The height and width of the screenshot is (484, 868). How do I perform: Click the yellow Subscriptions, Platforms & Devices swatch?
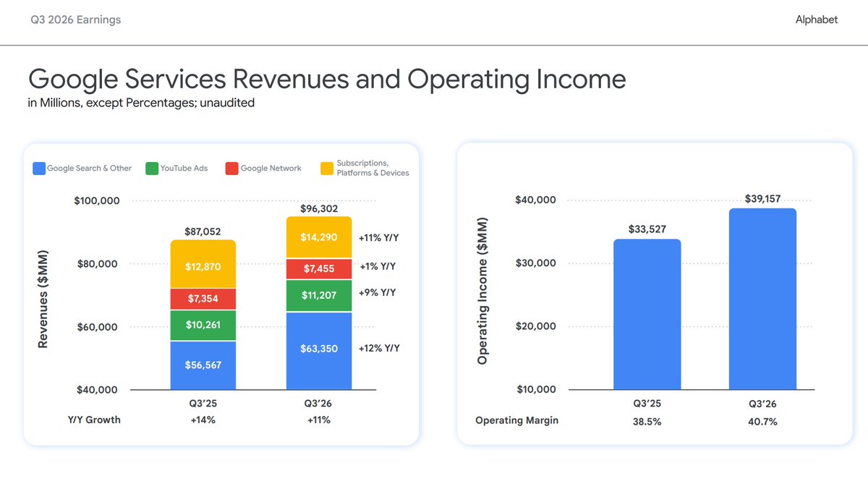pyautogui.click(x=327, y=169)
